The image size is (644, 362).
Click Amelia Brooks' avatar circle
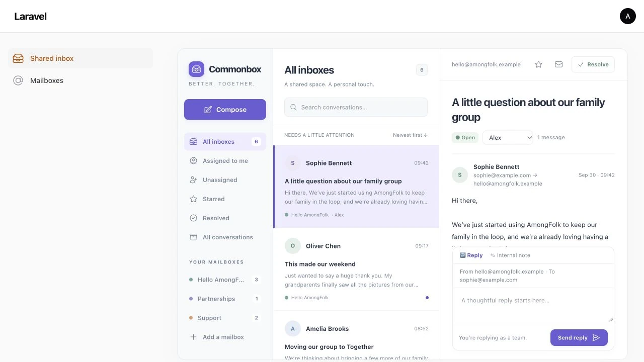coord(293,329)
